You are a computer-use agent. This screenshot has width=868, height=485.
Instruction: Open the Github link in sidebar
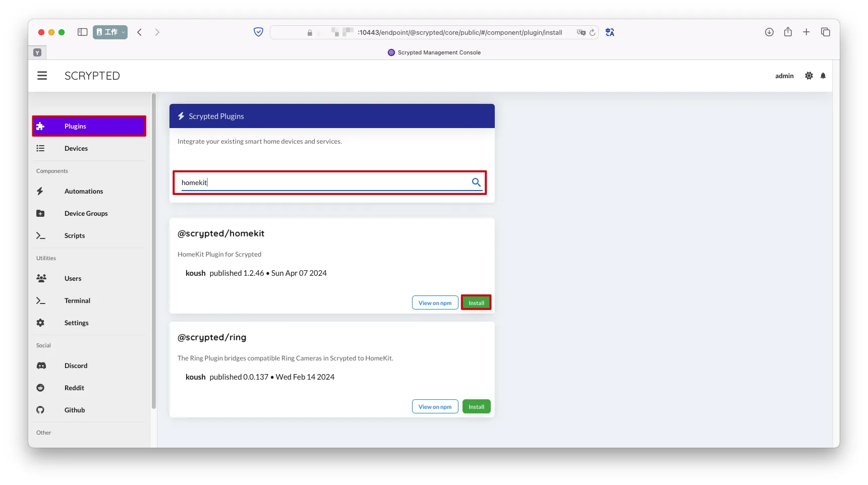point(89,410)
